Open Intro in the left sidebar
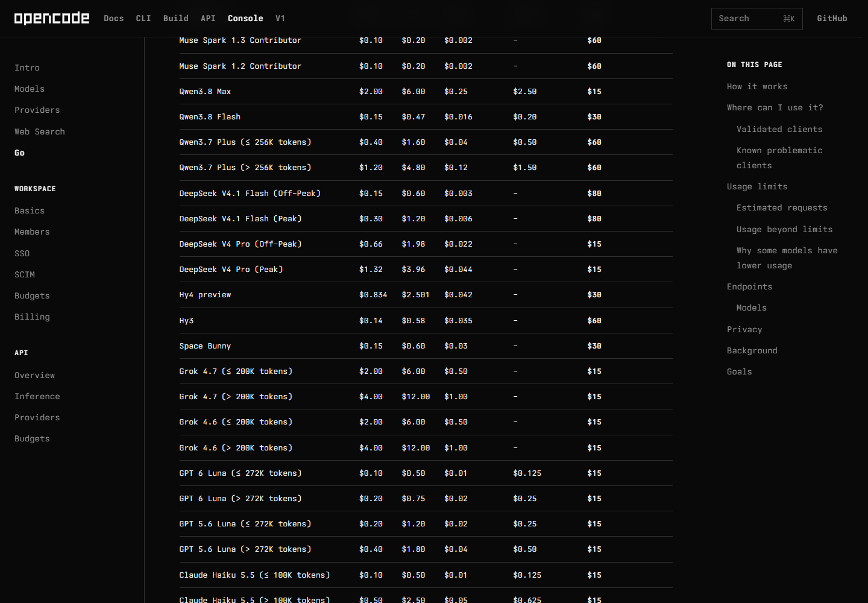The image size is (868, 603). (27, 68)
